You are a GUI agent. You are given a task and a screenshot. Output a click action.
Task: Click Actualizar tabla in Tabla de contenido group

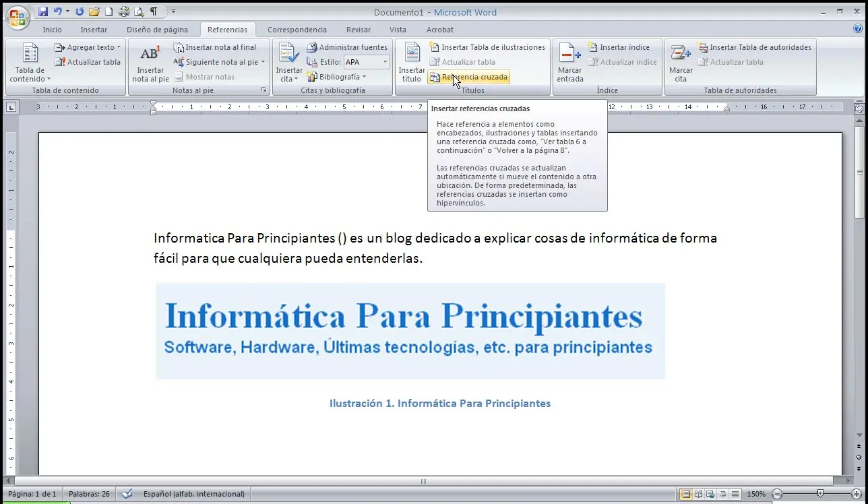point(88,62)
